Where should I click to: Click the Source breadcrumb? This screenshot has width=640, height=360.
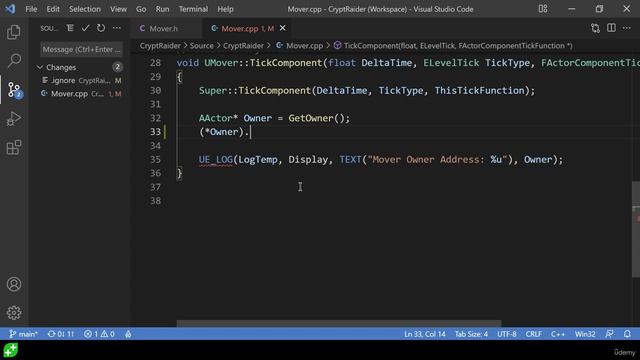tap(202, 46)
